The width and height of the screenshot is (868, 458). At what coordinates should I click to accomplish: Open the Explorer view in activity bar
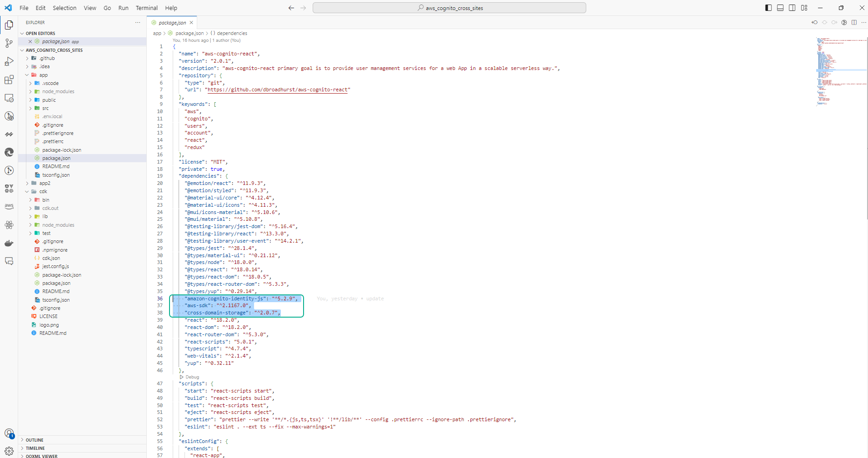9,25
